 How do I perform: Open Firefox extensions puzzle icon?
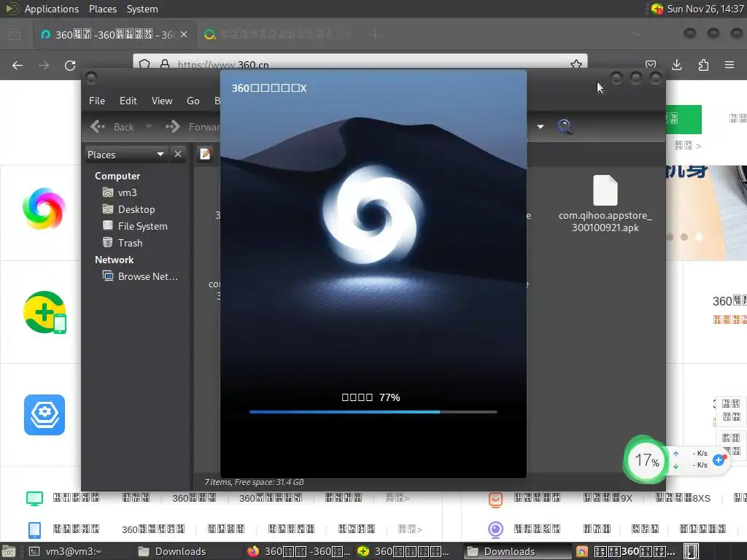point(703,65)
